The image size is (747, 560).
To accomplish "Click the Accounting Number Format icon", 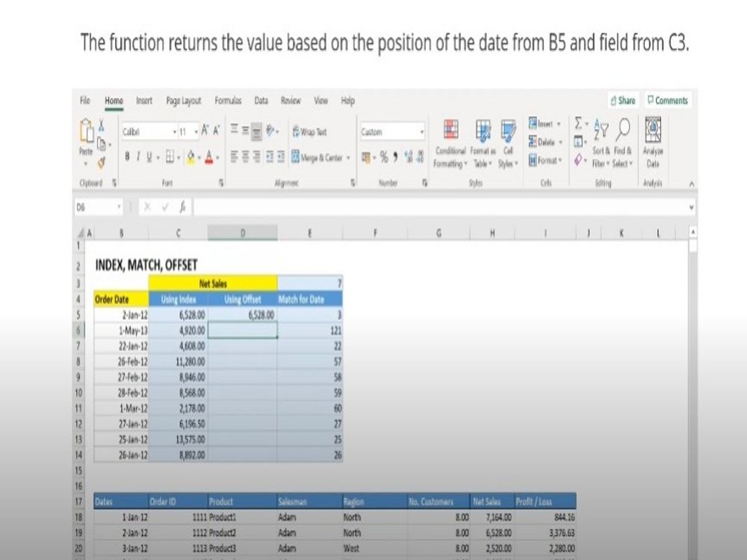I will click(x=365, y=157).
